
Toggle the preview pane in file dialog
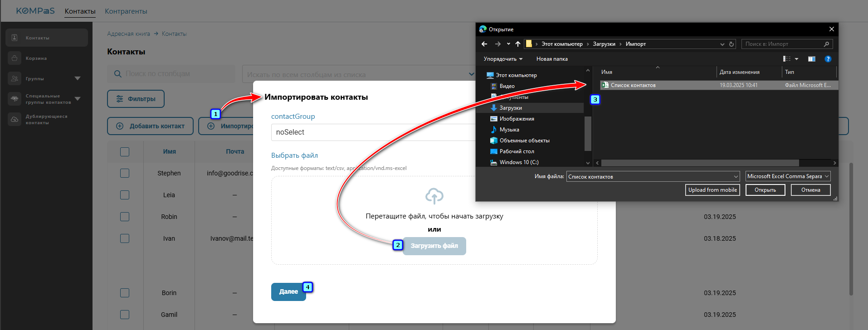tap(812, 59)
